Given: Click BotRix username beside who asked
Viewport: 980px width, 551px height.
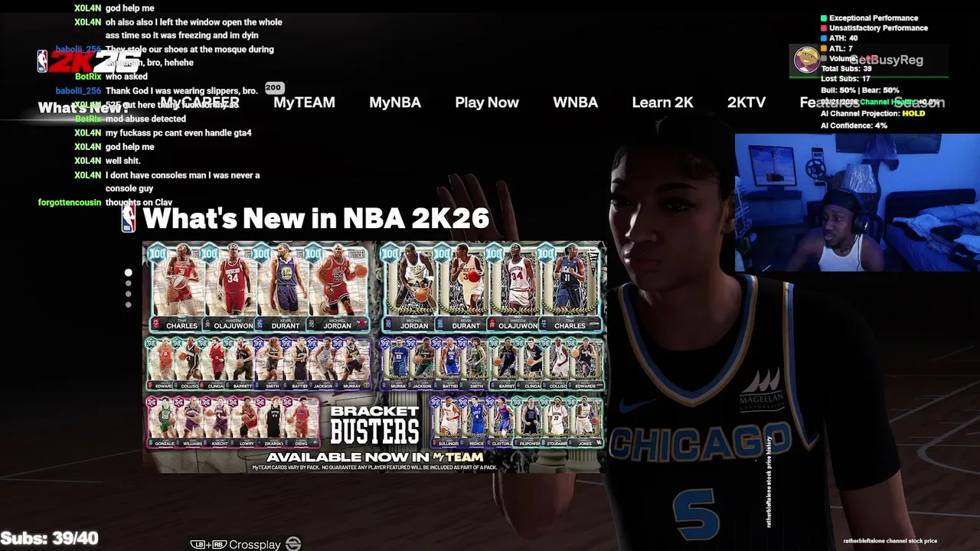Looking at the screenshot, I should tap(88, 77).
